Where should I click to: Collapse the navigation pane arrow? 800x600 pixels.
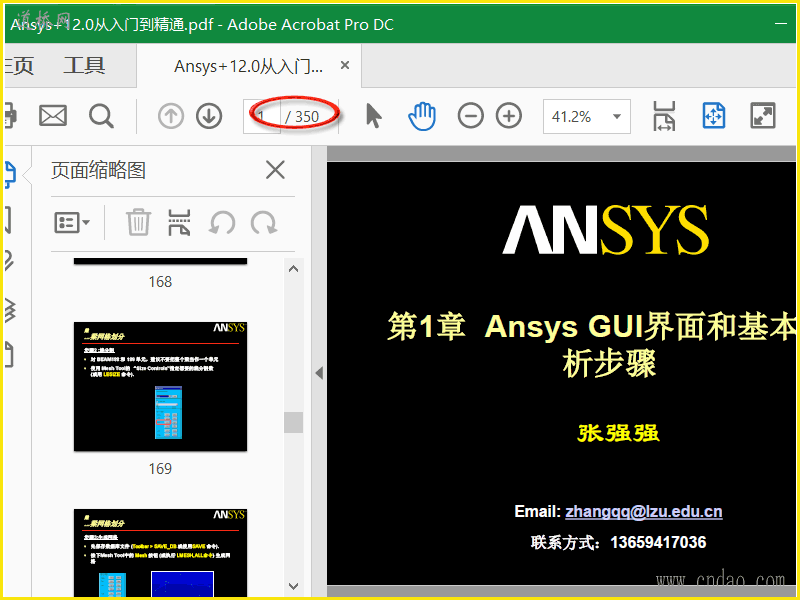click(x=319, y=373)
